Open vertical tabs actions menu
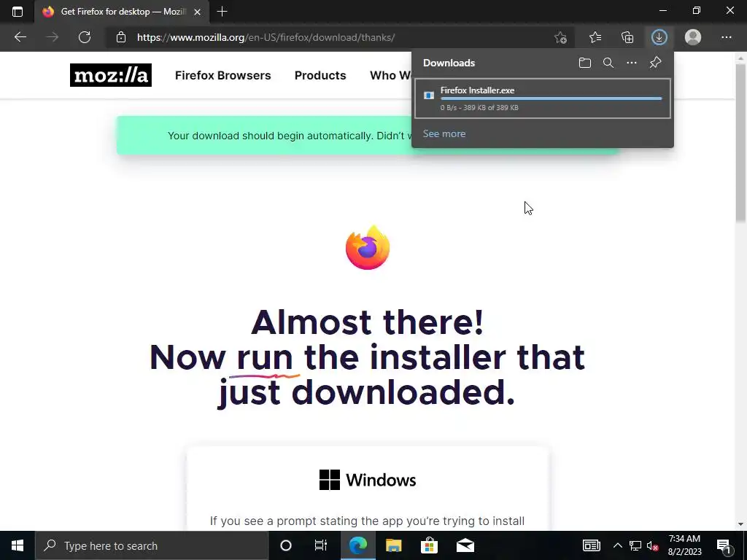The image size is (747, 560). pos(18,12)
